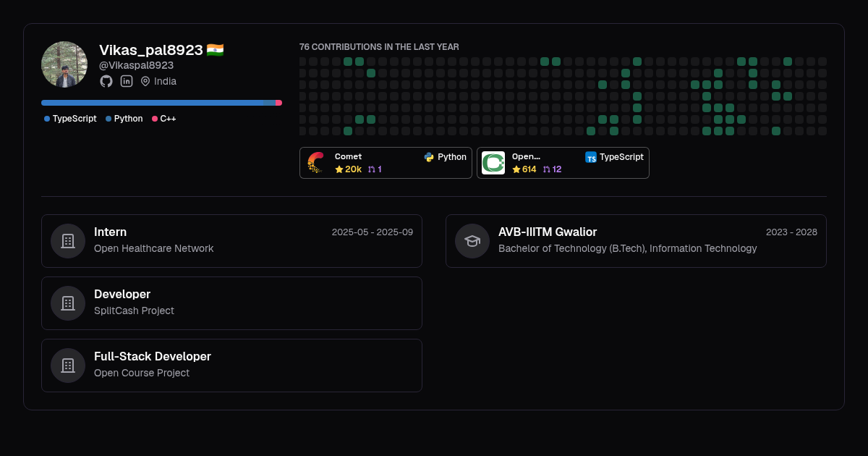The height and width of the screenshot is (456, 868).
Task: Click the "2025-05 - 2025-09" date range
Action: [373, 232]
